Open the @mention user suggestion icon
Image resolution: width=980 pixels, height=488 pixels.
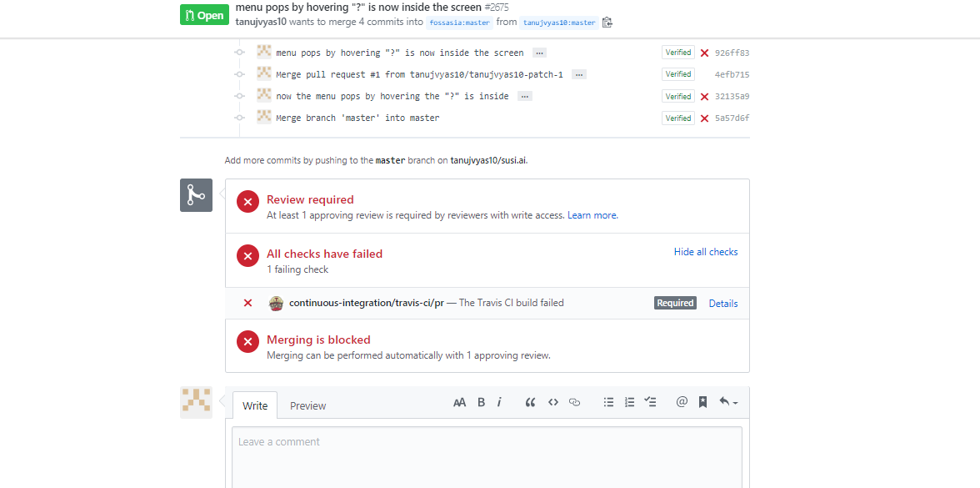tap(682, 401)
